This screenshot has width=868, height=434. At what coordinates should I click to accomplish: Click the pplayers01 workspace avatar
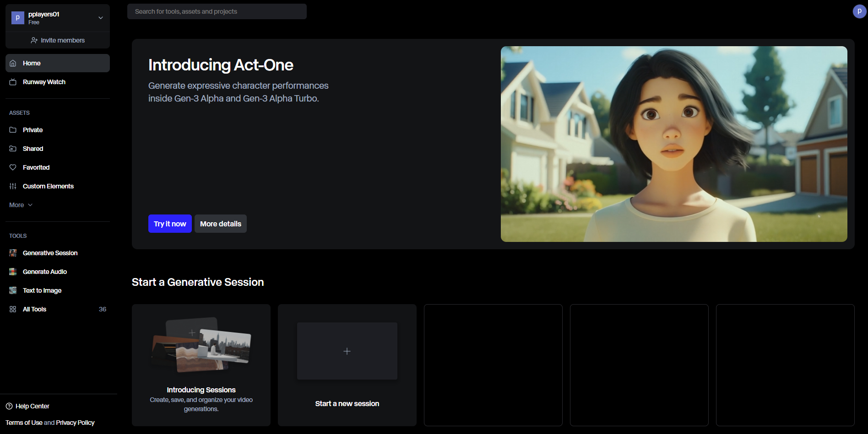tap(17, 18)
